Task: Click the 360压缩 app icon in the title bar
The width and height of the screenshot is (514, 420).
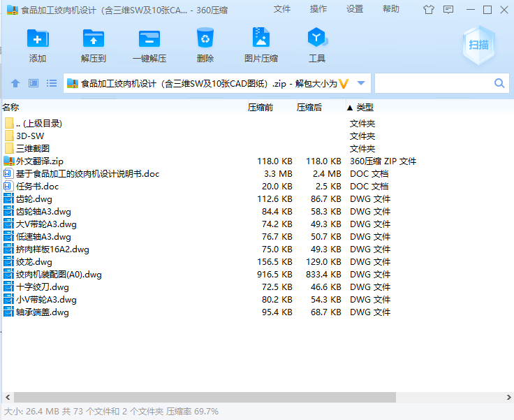Action: 13,10
